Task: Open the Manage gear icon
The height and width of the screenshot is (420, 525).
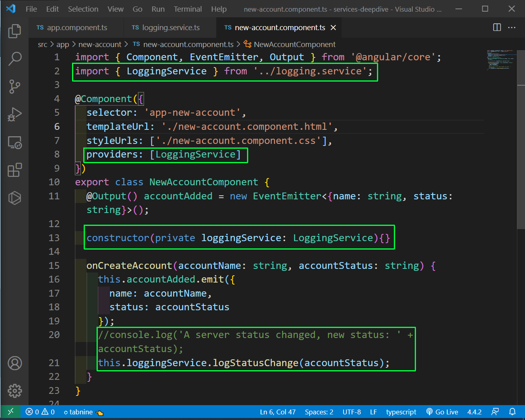Action: click(x=14, y=391)
